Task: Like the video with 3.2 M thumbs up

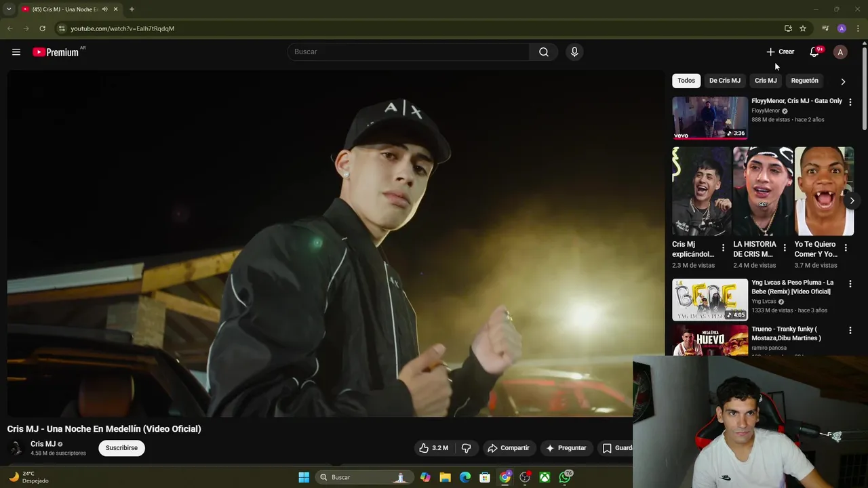Action: [433, 448]
